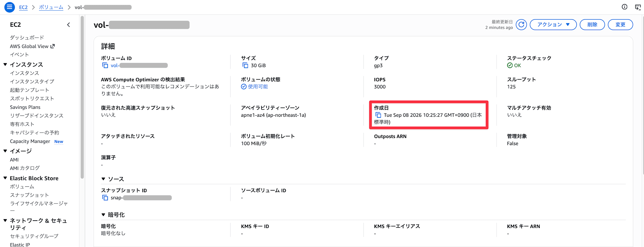
Task: Copy the creation date value
Action: point(378,115)
